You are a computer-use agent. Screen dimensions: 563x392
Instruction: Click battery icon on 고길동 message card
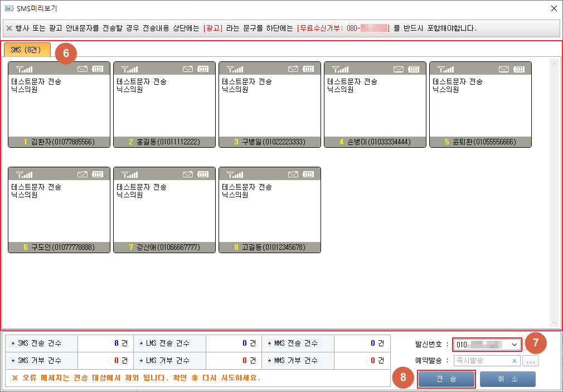pyautogui.click(x=308, y=175)
